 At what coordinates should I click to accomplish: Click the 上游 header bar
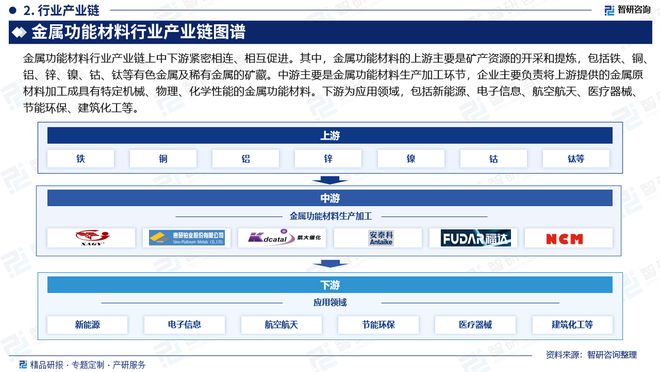[x=330, y=136]
